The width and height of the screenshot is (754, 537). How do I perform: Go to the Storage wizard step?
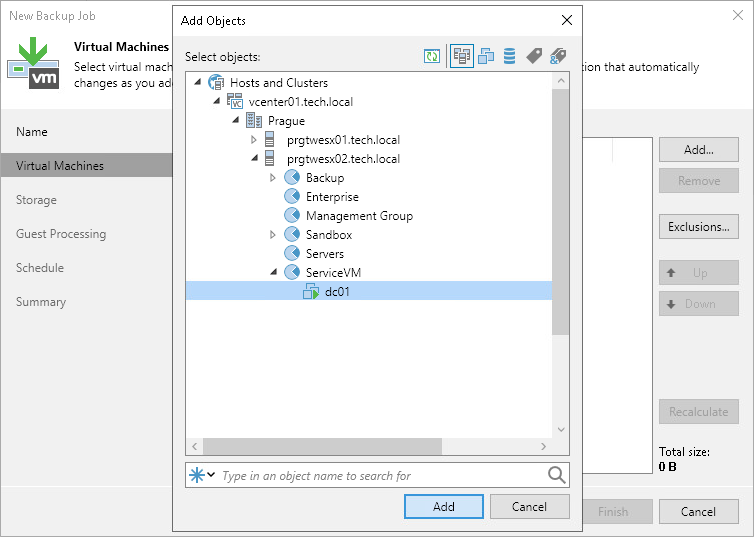pos(36,200)
